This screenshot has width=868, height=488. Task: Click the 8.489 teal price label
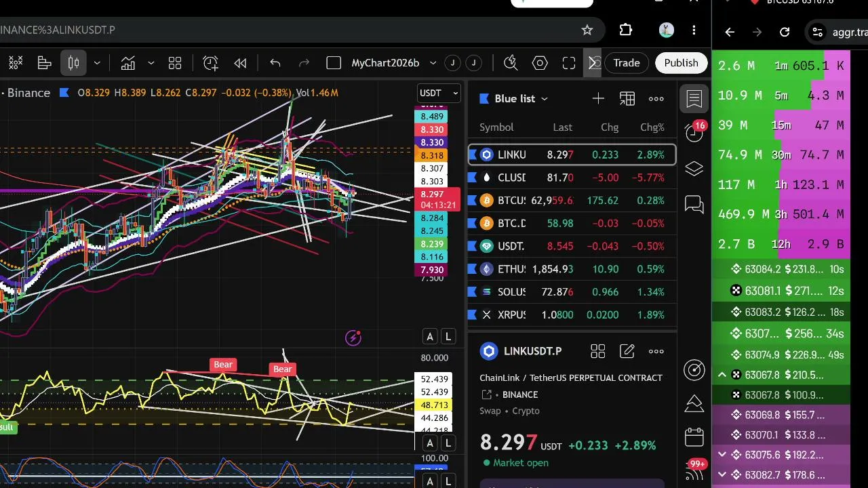[433, 117]
